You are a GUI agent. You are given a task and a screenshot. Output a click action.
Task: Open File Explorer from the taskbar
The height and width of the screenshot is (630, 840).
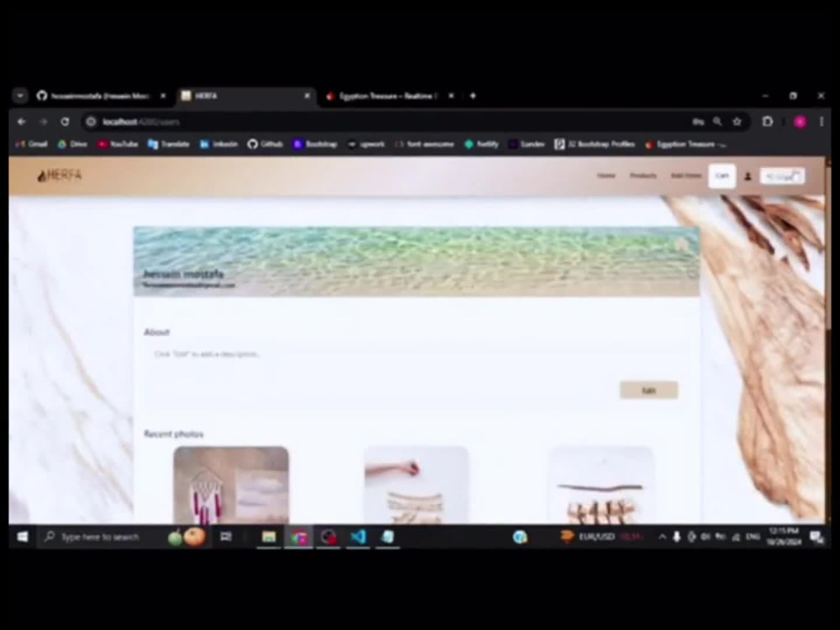pos(269,537)
